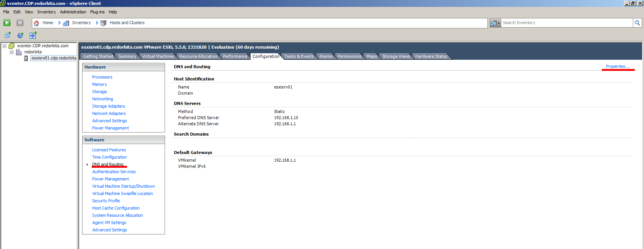The width and height of the screenshot is (644, 249).
Task: Switch to the Permissions tab
Action: [x=349, y=56]
